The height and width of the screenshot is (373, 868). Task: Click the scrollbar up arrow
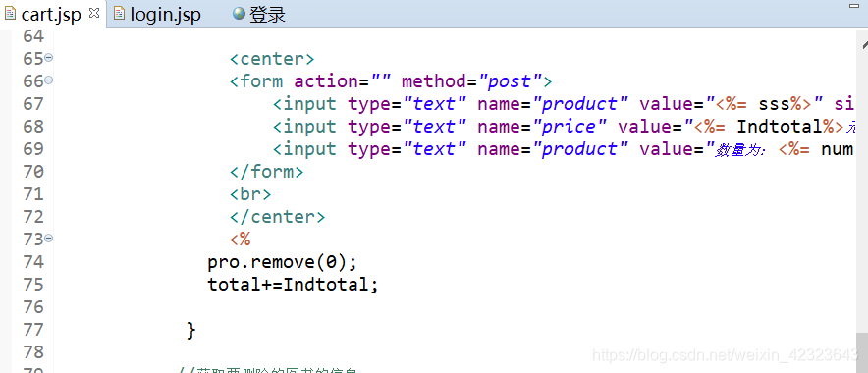click(863, 45)
